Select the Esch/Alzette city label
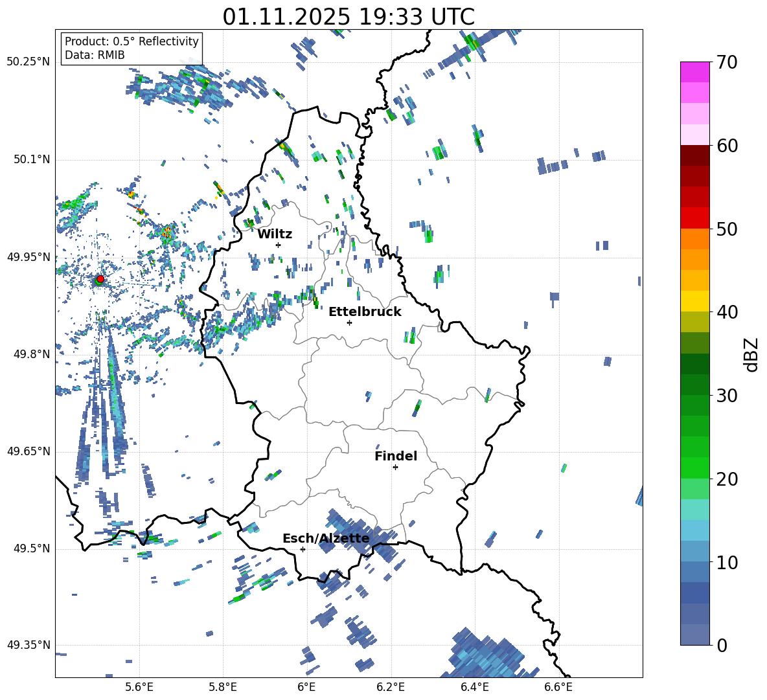This screenshot has width=767, height=700. click(x=326, y=538)
